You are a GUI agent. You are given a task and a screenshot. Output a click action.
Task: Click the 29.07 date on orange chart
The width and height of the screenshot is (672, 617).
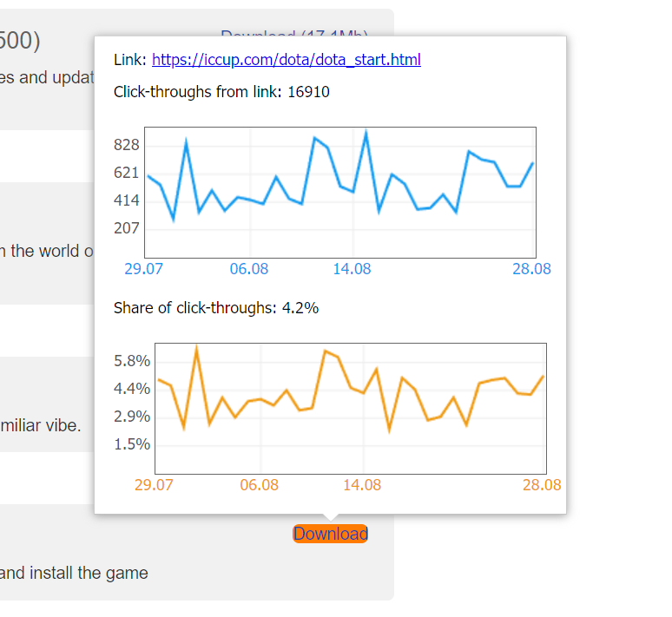tap(154, 485)
